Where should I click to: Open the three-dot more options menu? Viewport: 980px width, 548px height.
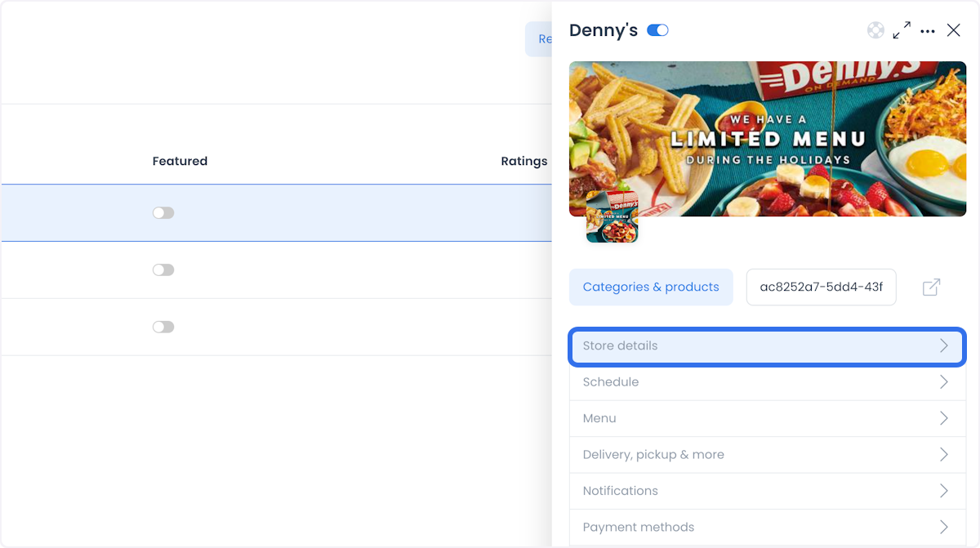[928, 31]
